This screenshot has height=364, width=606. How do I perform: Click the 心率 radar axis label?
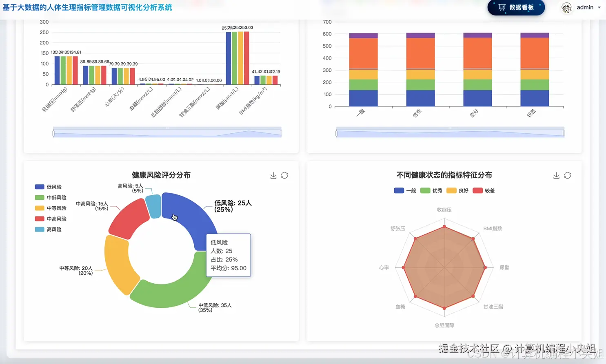[384, 268]
